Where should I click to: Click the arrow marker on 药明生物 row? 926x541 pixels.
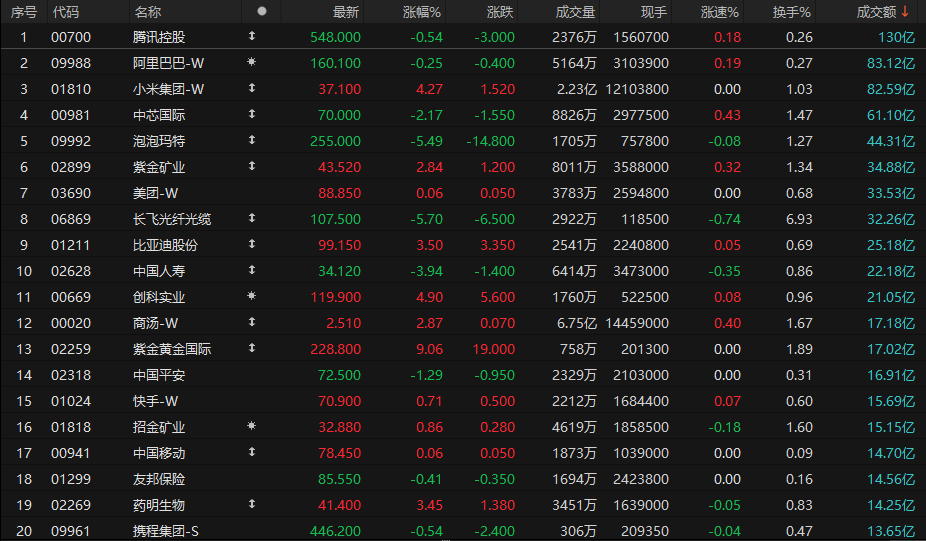252,504
